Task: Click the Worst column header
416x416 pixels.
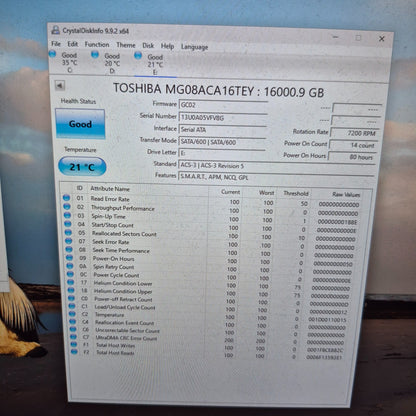Action: [x=266, y=193]
